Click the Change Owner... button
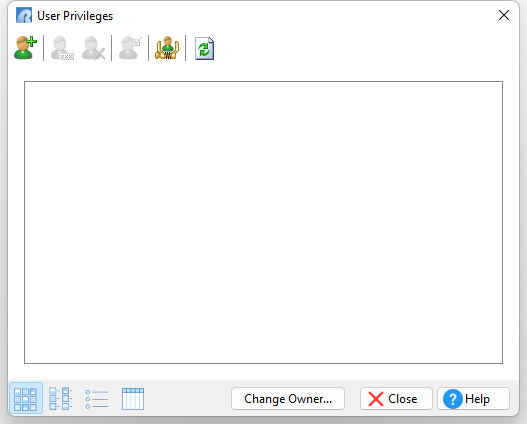The width and height of the screenshot is (527, 424). tap(288, 399)
